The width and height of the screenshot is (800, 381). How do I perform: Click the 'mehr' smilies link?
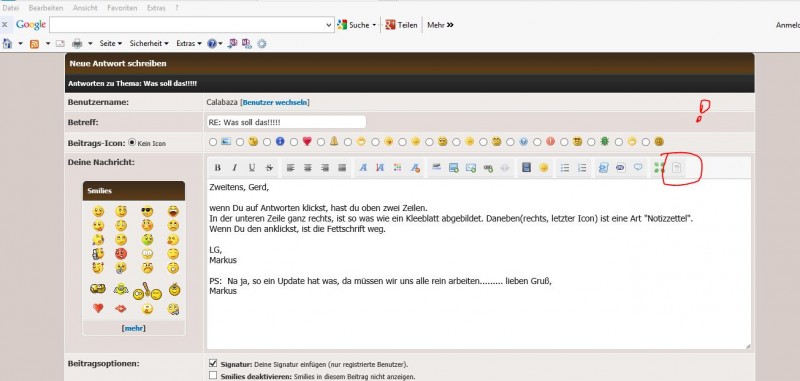click(x=134, y=328)
